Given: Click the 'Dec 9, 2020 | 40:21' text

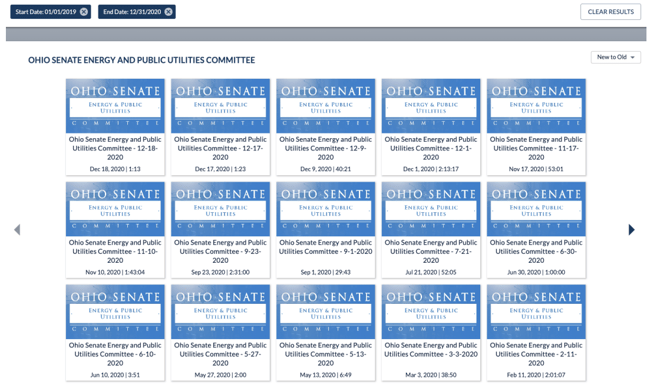Looking at the screenshot, I should (x=326, y=169).
